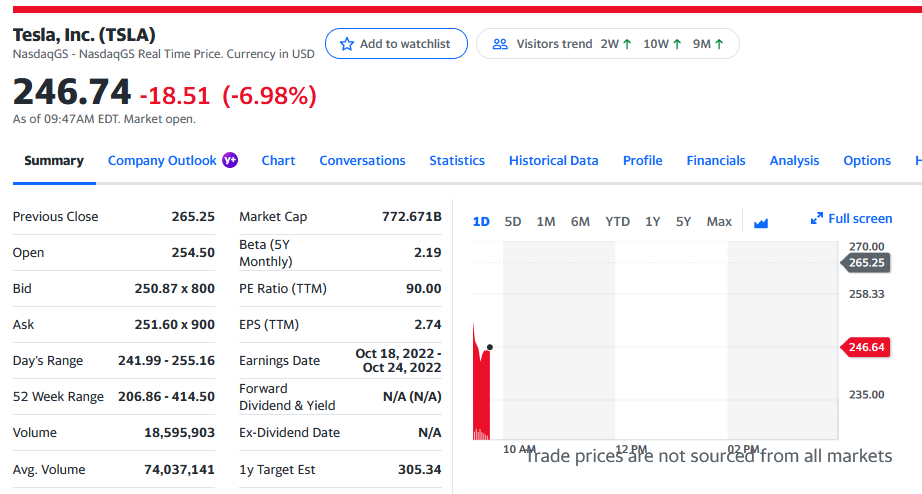Viewport: 922px width, 494px height.
Task: Click the current price dot on chart
Action: 490,347
